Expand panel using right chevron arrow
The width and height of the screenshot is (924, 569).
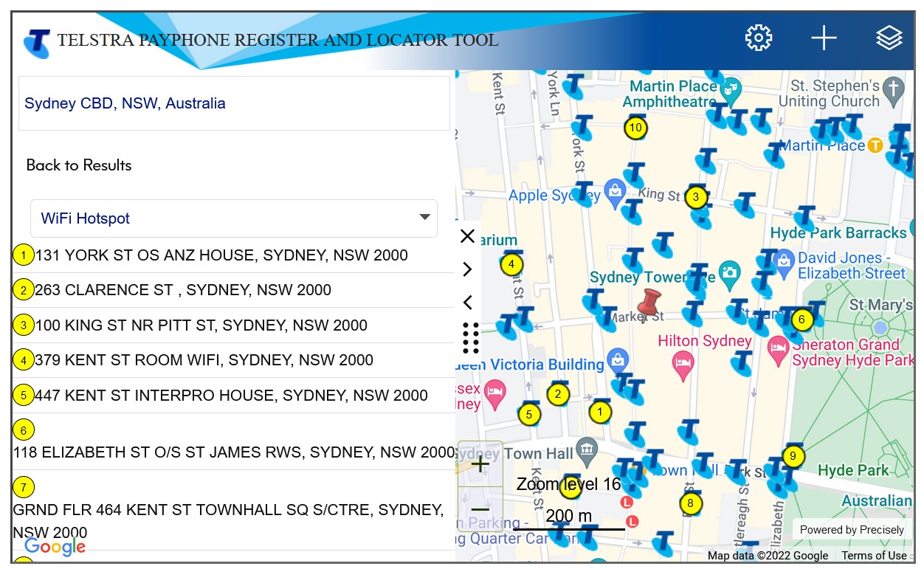[467, 269]
